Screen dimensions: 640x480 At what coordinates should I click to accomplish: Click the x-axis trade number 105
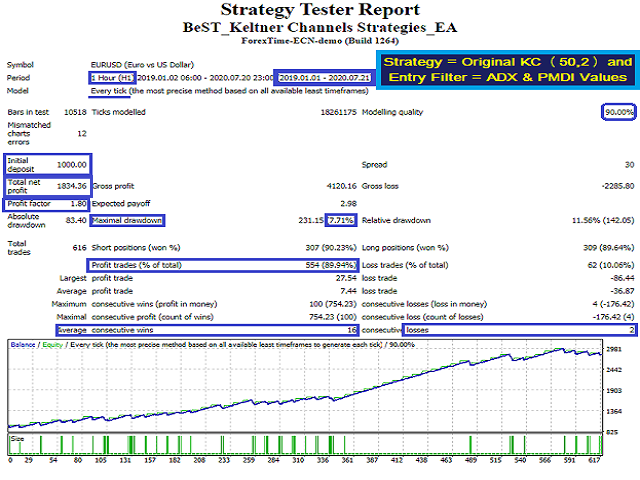point(100,460)
